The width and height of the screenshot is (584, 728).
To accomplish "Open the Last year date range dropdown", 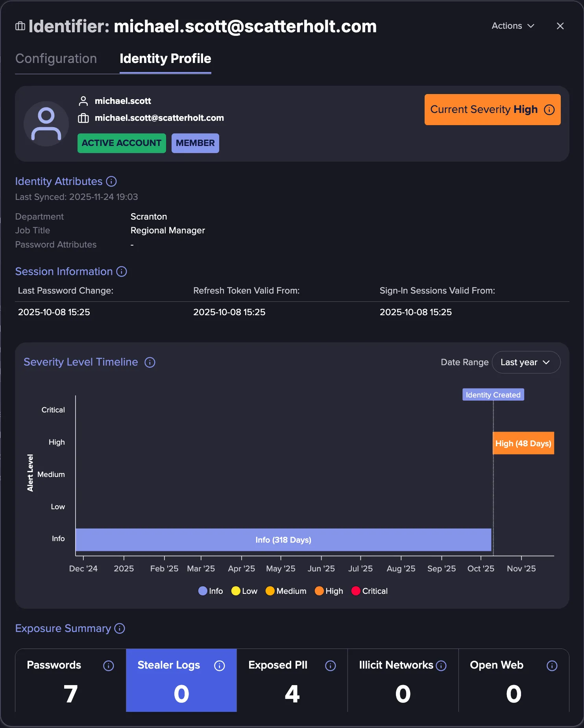I will 526,362.
